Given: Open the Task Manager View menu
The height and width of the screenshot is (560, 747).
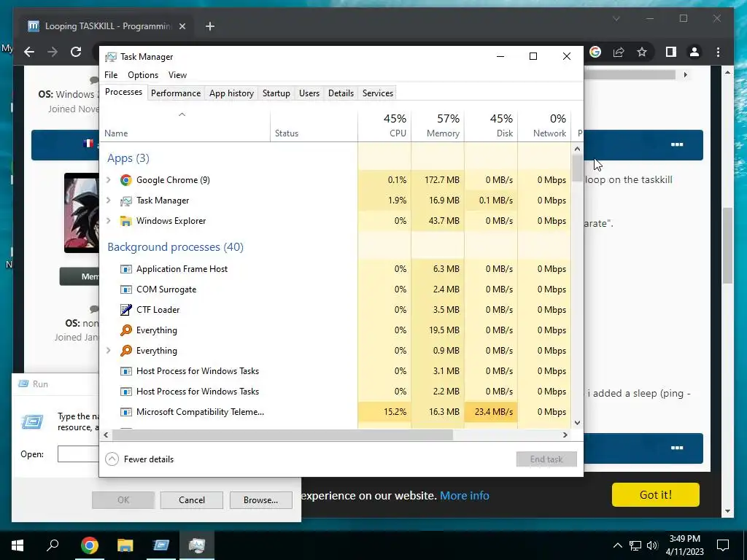Looking at the screenshot, I should [x=177, y=75].
